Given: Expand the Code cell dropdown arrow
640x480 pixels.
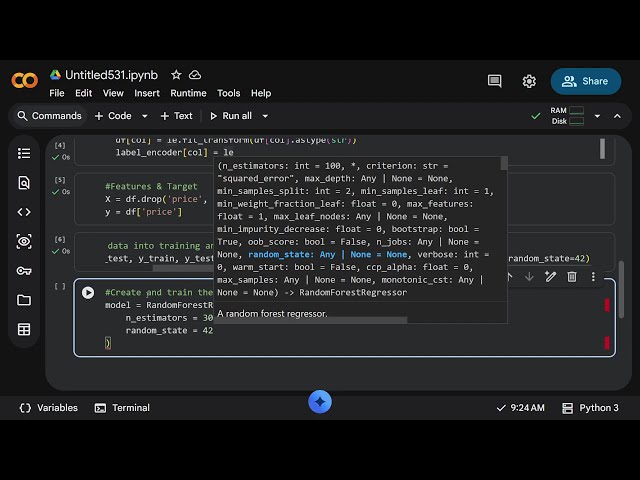Looking at the screenshot, I should 144,116.
